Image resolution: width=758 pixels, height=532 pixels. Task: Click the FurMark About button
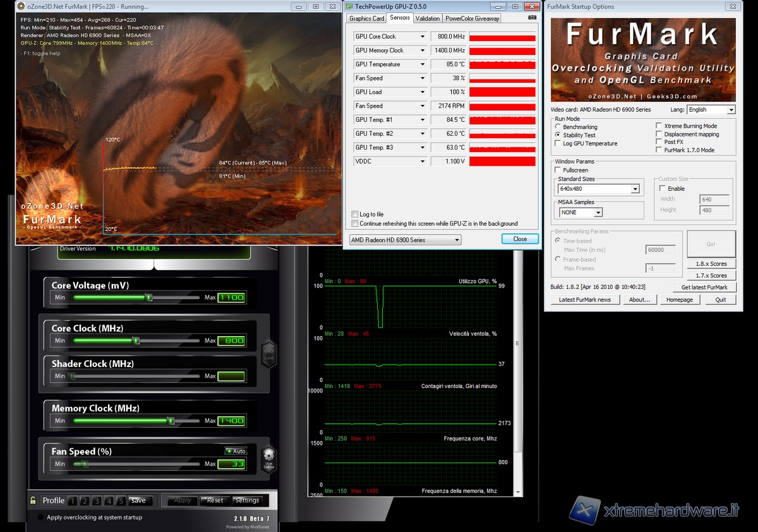[639, 299]
